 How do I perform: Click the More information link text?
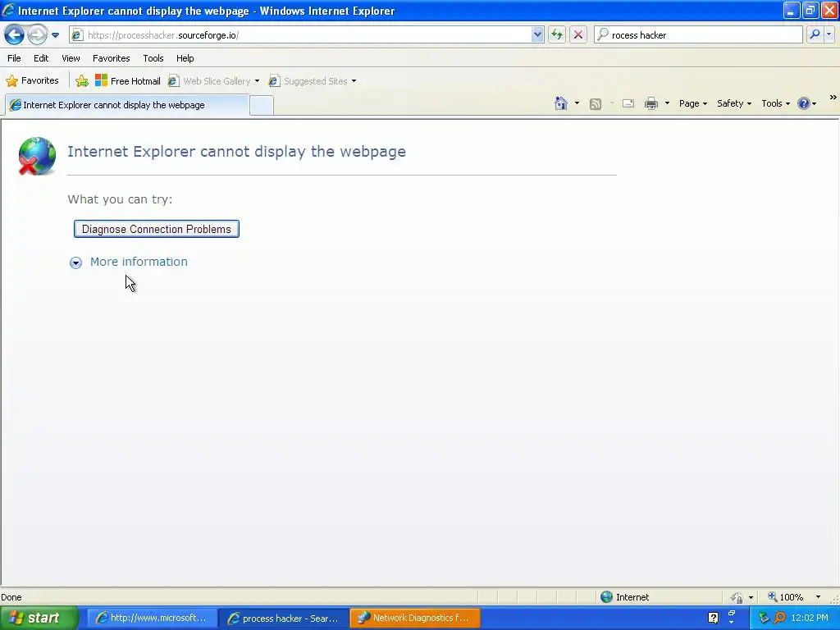139,262
